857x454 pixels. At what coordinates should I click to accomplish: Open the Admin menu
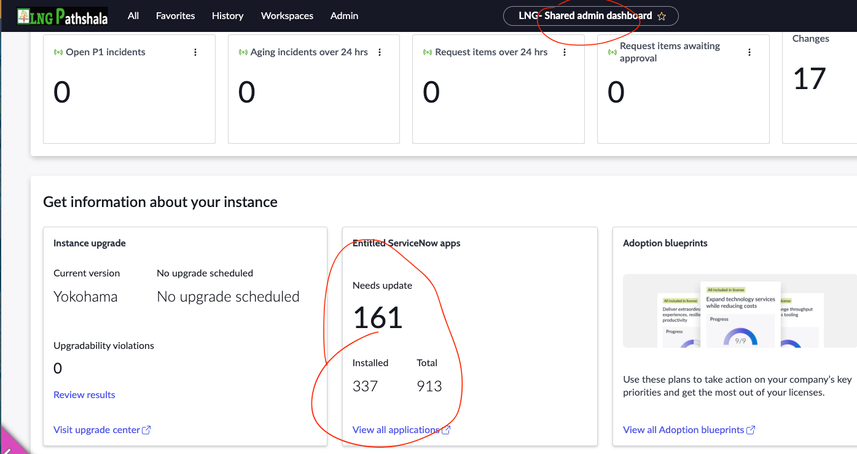click(344, 16)
